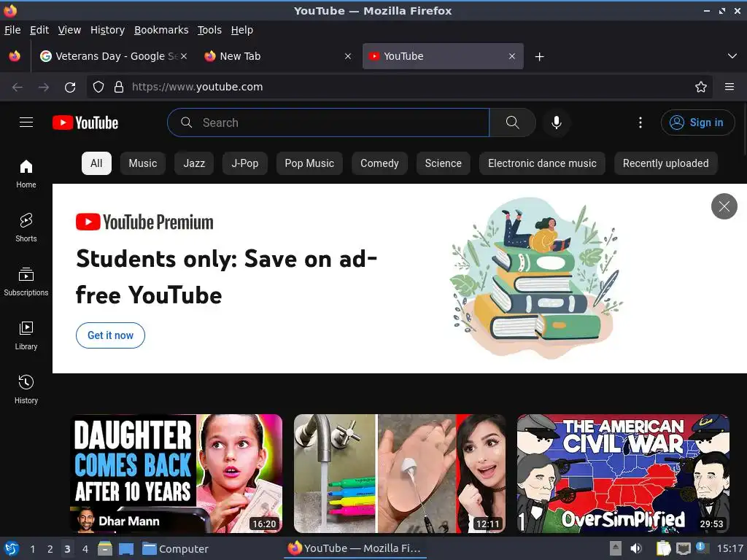Open Library in the sidebar

[x=26, y=335]
